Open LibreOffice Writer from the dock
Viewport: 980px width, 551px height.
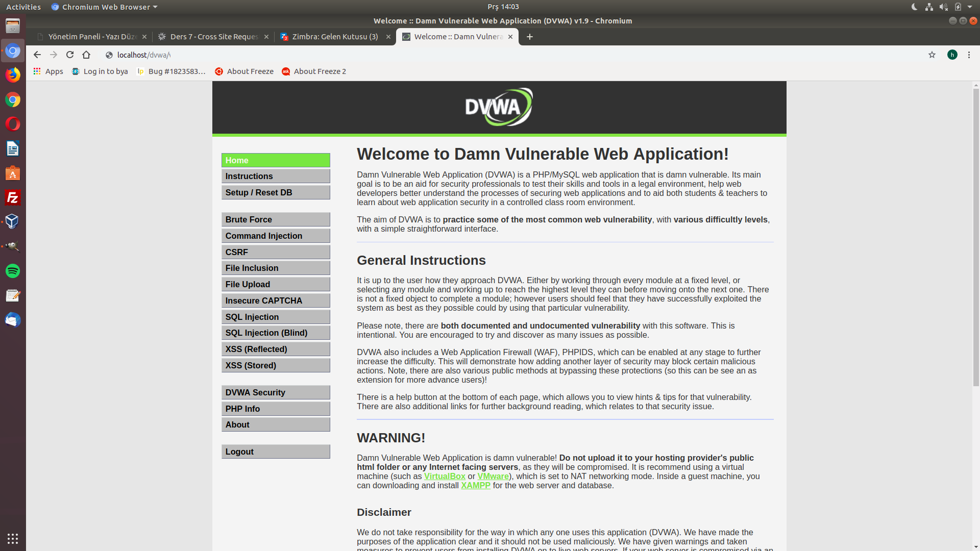click(13, 148)
